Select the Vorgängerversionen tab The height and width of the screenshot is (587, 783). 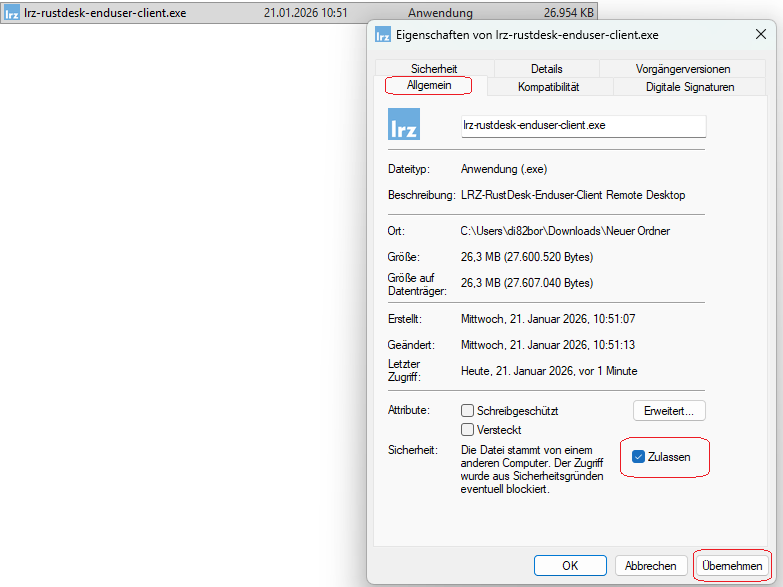[x=683, y=69]
